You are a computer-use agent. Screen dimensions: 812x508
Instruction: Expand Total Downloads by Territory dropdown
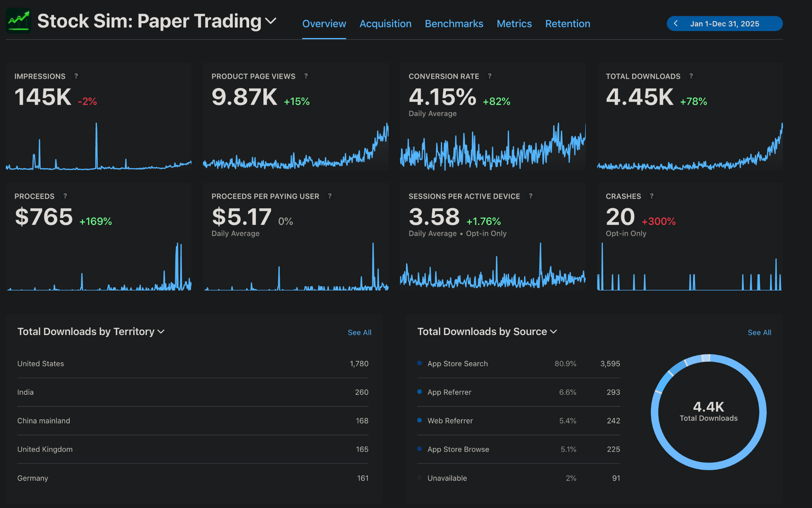(91, 332)
